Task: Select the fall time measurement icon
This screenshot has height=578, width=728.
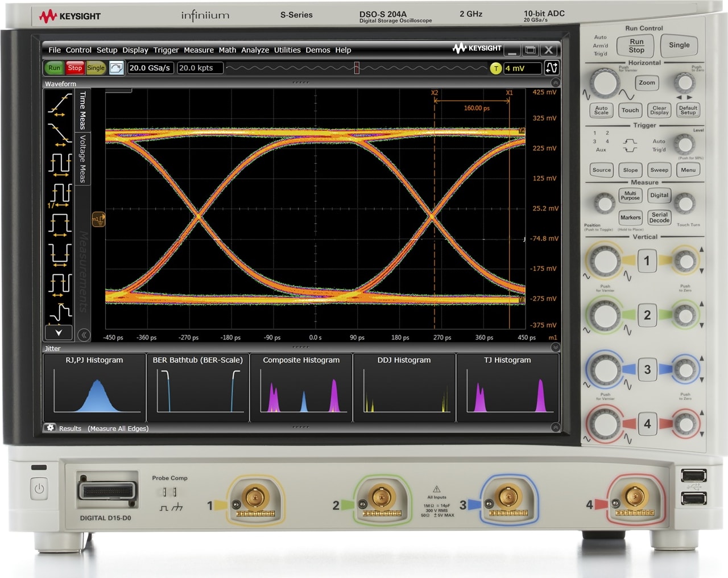Action: [59, 134]
